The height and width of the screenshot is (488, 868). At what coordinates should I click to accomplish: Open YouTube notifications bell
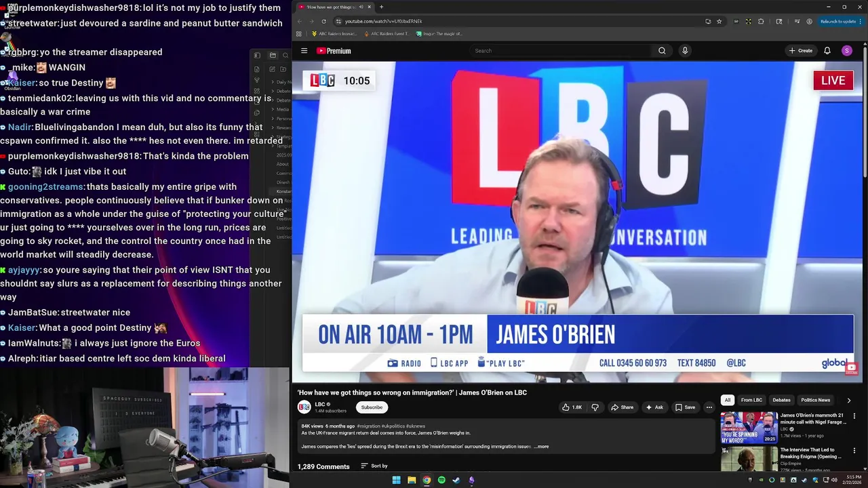point(827,51)
